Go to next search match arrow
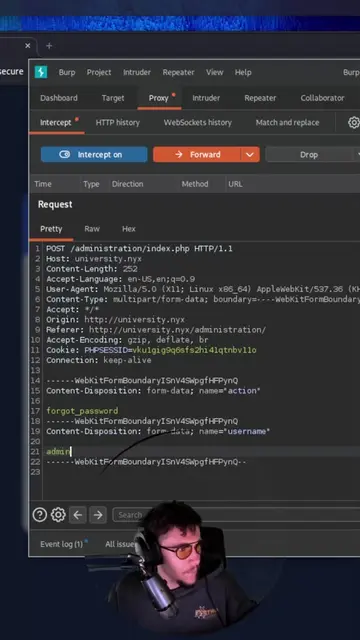The height and width of the screenshot is (640, 360). [x=98, y=515]
